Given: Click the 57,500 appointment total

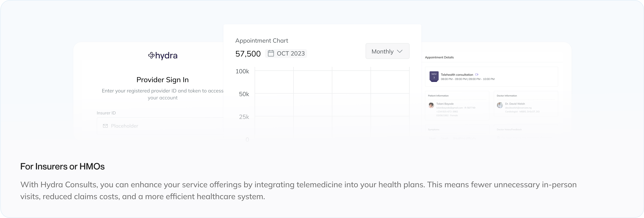Looking at the screenshot, I should pyautogui.click(x=248, y=54).
